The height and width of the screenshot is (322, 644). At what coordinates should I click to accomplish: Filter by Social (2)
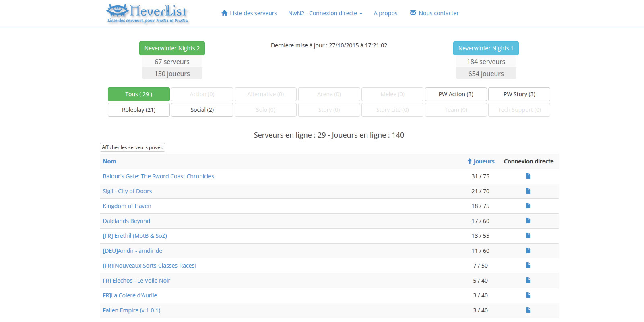202,110
